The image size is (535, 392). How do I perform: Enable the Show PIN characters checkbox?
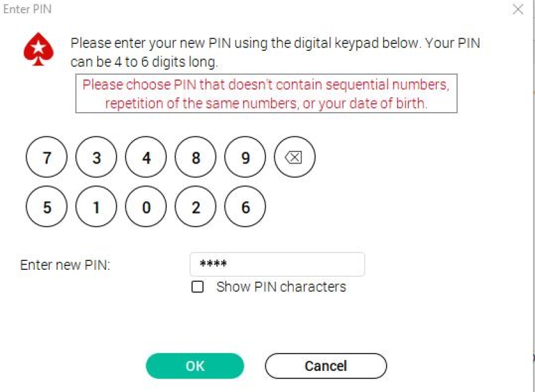(x=198, y=287)
